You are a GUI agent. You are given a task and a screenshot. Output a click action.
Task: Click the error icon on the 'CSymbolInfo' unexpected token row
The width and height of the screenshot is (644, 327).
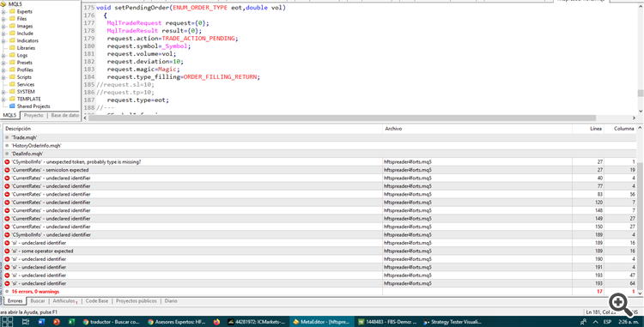point(7,162)
